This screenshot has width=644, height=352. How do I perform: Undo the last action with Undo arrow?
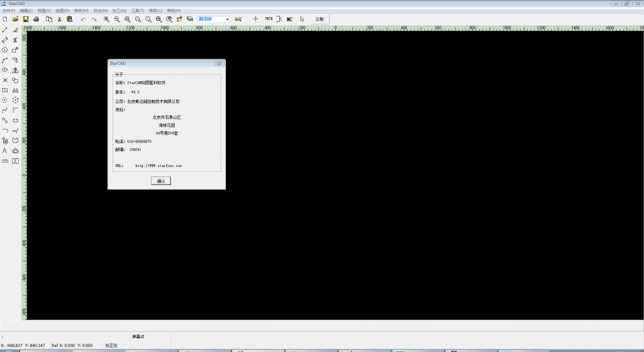[84, 20]
